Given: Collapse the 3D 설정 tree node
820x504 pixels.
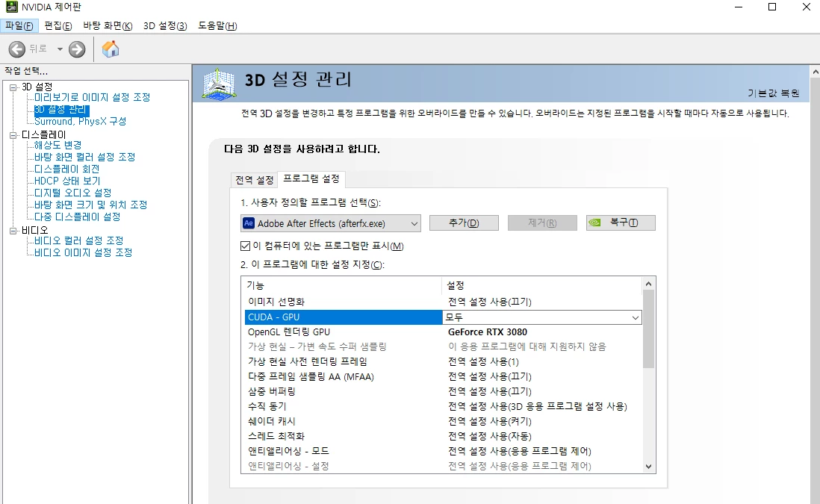Looking at the screenshot, I should 13,87.
